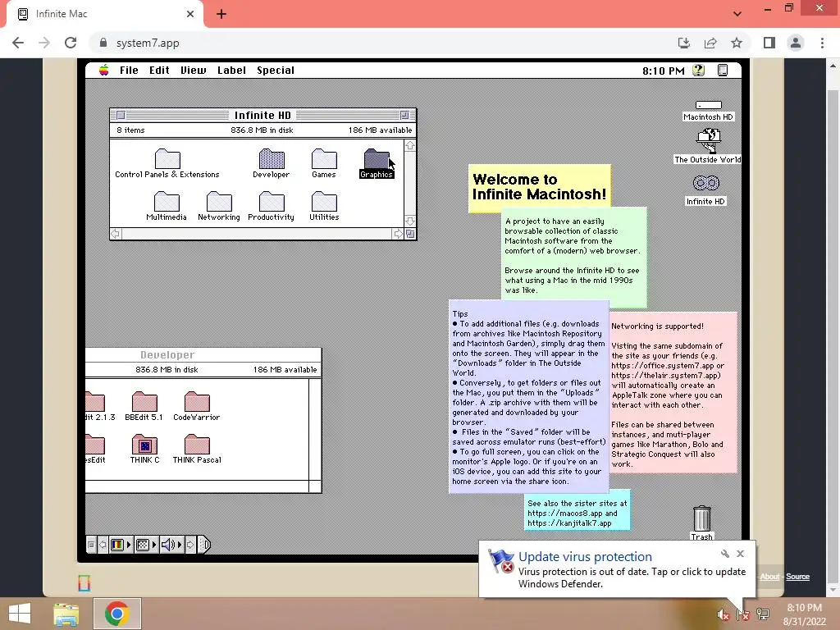Reload the page
Image resolution: width=840 pixels, height=630 pixels.
click(x=71, y=43)
